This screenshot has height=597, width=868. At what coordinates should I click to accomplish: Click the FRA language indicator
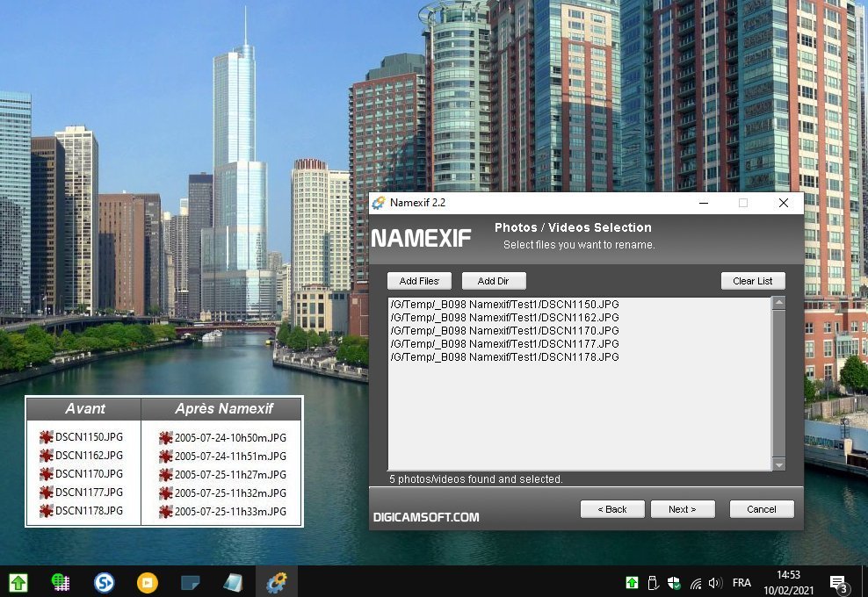pos(741,583)
